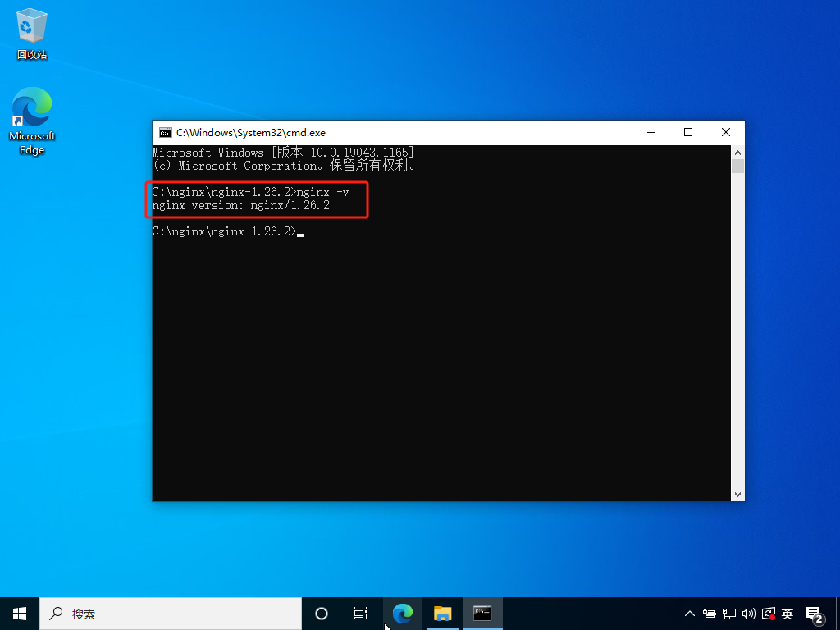Expand the hidden tray icons chevron

689,614
